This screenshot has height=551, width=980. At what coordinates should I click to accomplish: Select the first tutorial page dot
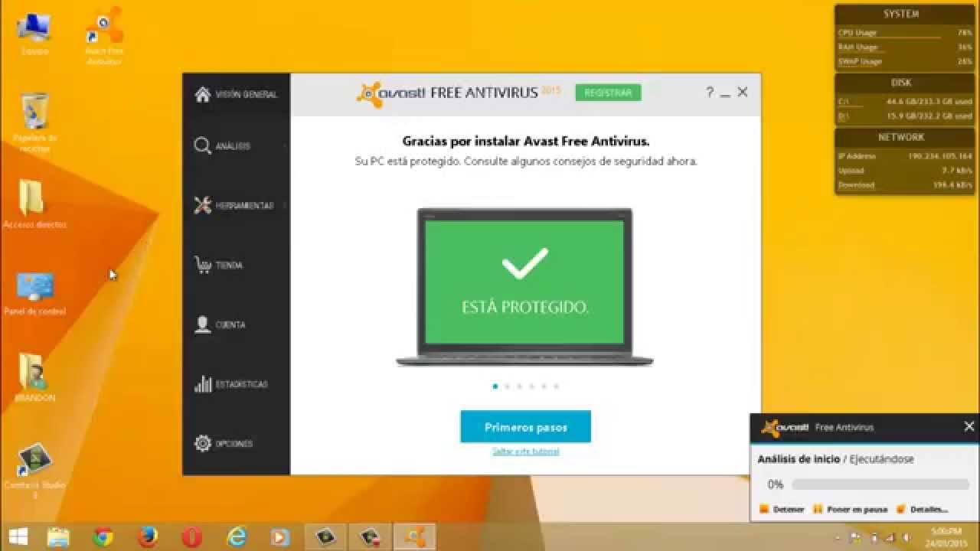(x=495, y=386)
